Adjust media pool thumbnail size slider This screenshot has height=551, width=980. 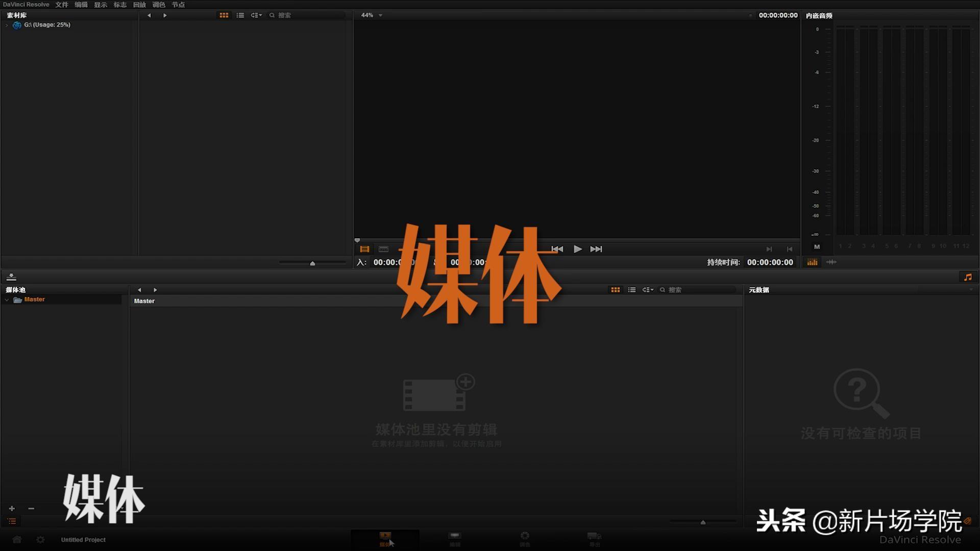[x=703, y=522]
